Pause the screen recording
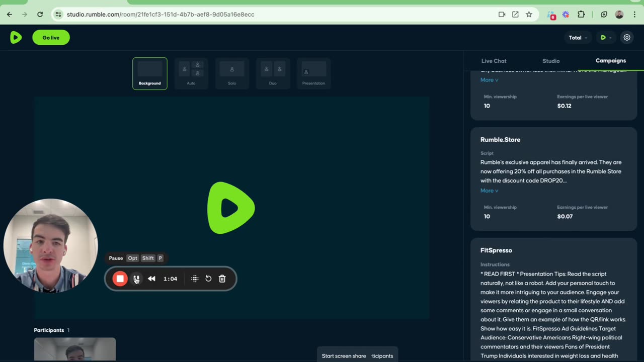Screen dimensions: 644x362 [136, 279]
